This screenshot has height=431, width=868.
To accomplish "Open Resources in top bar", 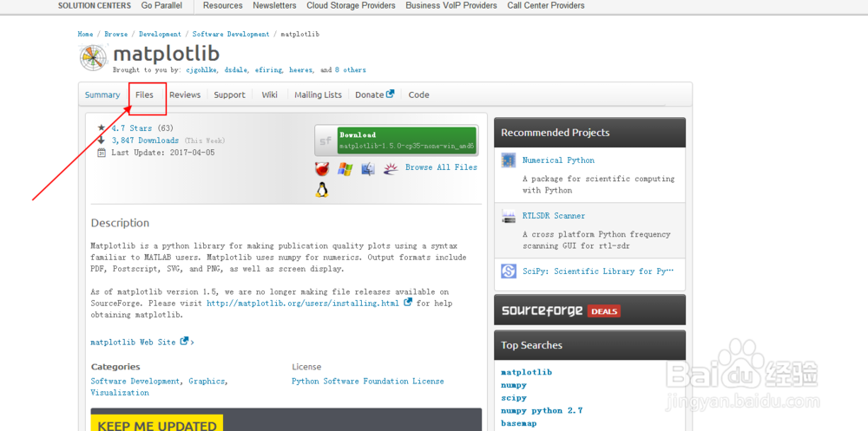I will coord(223,5).
